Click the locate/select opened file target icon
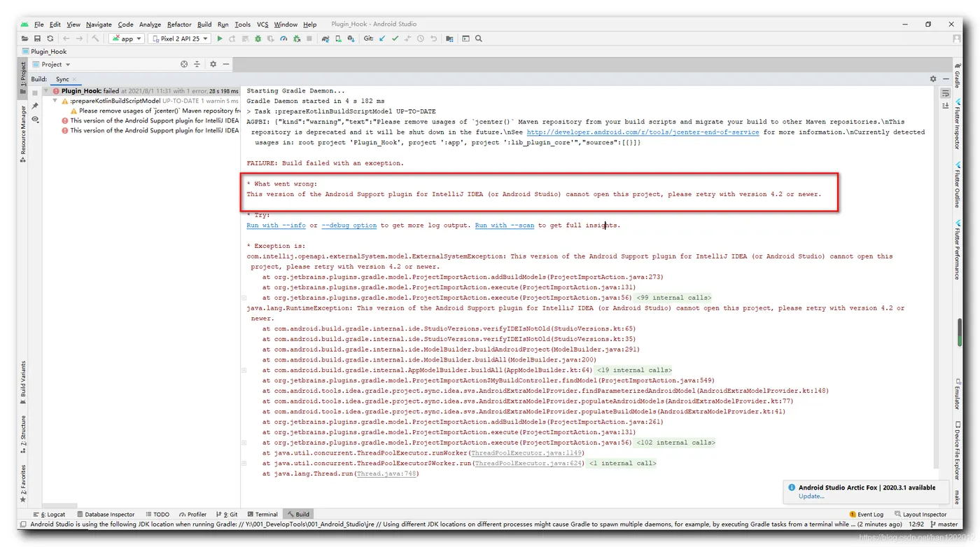This screenshot has height=547, width=980. [x=184, y=64]
